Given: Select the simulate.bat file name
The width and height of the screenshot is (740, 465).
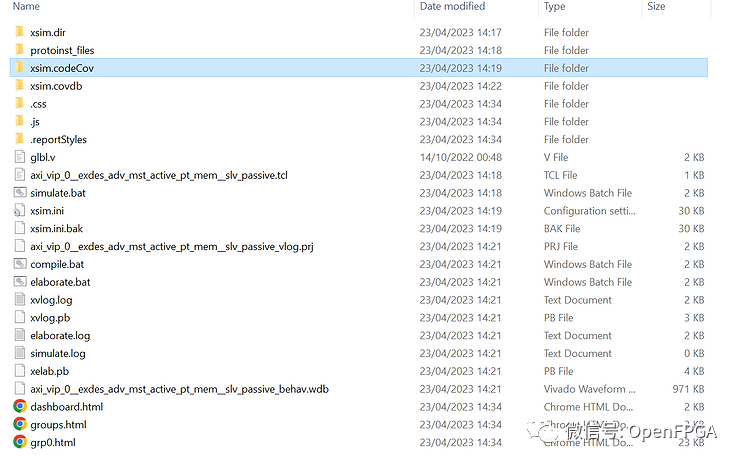Looking at the screenshot, I should pos(58,193).
